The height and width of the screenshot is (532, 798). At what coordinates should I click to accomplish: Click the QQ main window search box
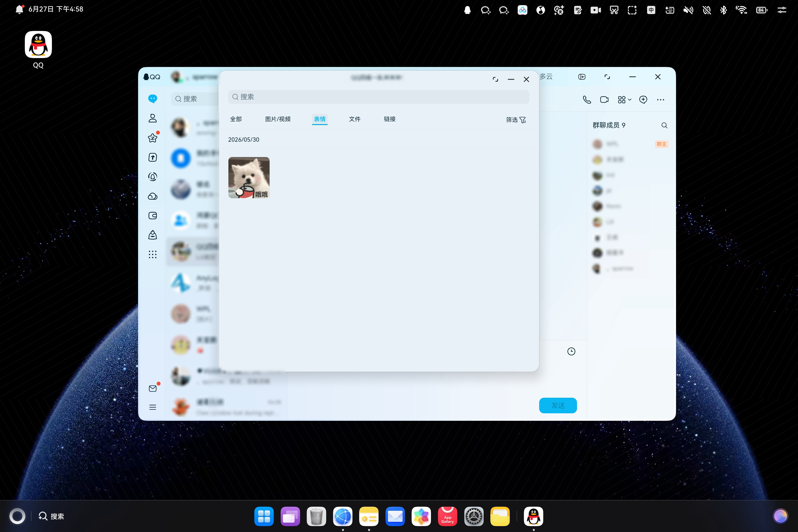pos(195,99)
